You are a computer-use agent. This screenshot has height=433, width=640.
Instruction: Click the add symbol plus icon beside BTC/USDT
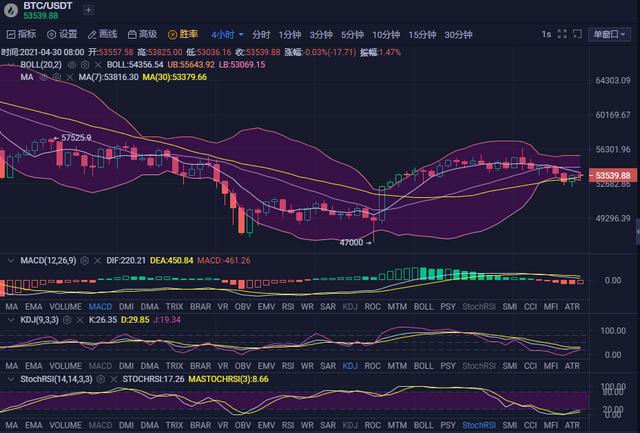89,9
